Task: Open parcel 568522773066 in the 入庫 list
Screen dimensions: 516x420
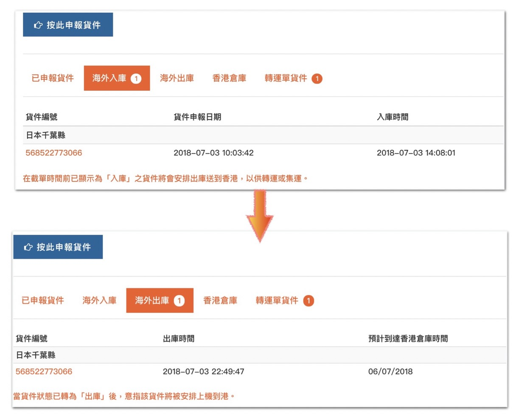Action: (x=54, y=153)
